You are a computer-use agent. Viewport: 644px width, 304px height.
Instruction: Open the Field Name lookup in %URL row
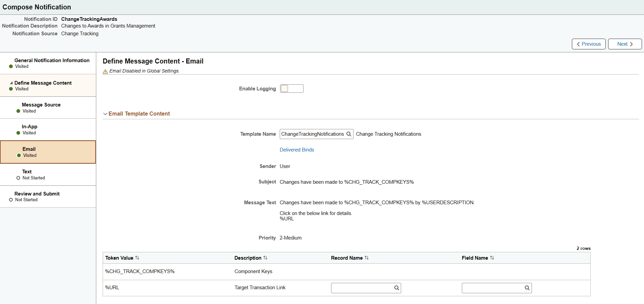pyautogui.click(x=527, y=288)
